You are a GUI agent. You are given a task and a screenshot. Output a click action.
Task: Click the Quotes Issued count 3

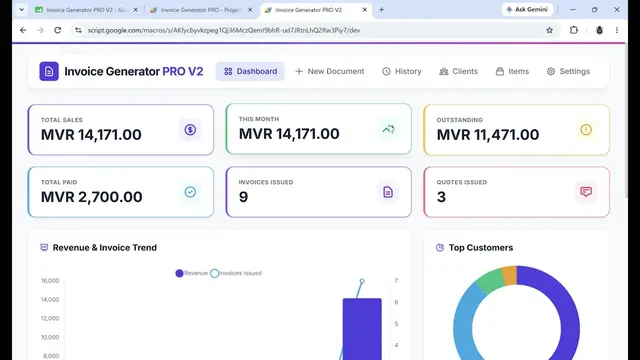tap(441, 197)
